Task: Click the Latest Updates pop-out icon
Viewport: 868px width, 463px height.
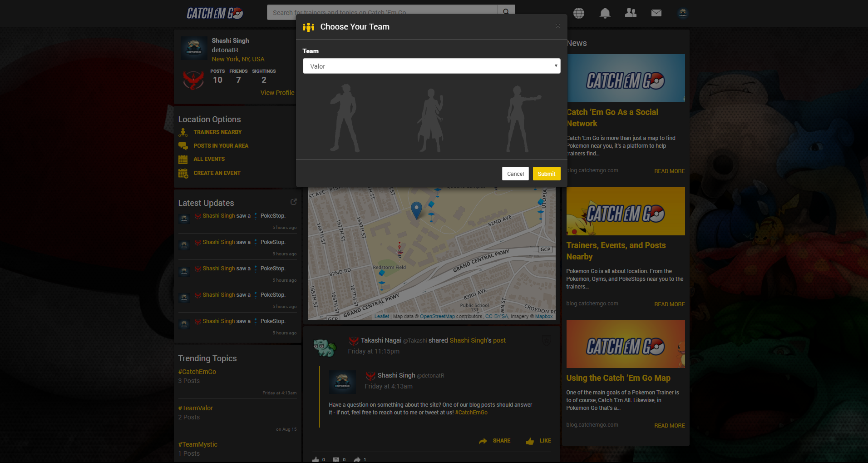Action: [x=294, y=202]
